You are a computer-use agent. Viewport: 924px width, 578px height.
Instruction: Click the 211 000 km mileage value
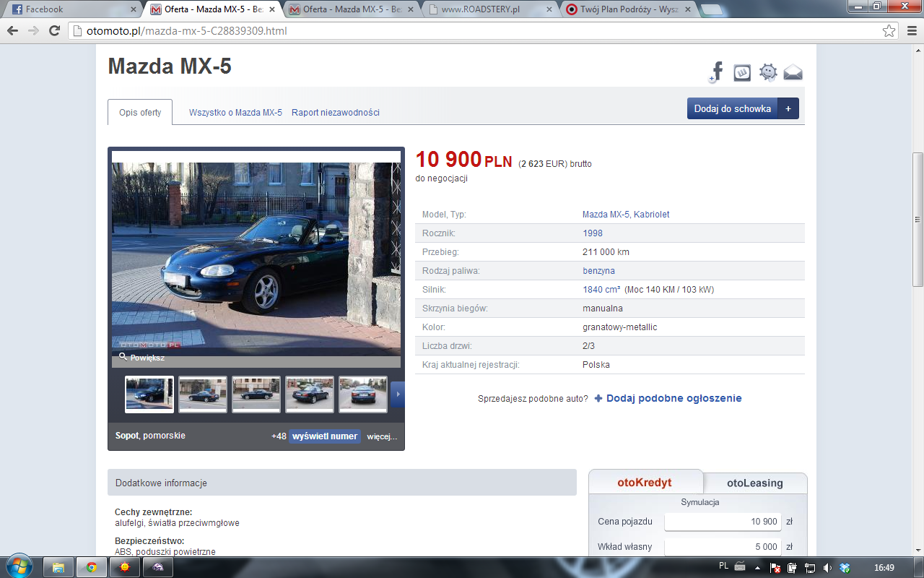pyautogui.click(x=606, y=252)
